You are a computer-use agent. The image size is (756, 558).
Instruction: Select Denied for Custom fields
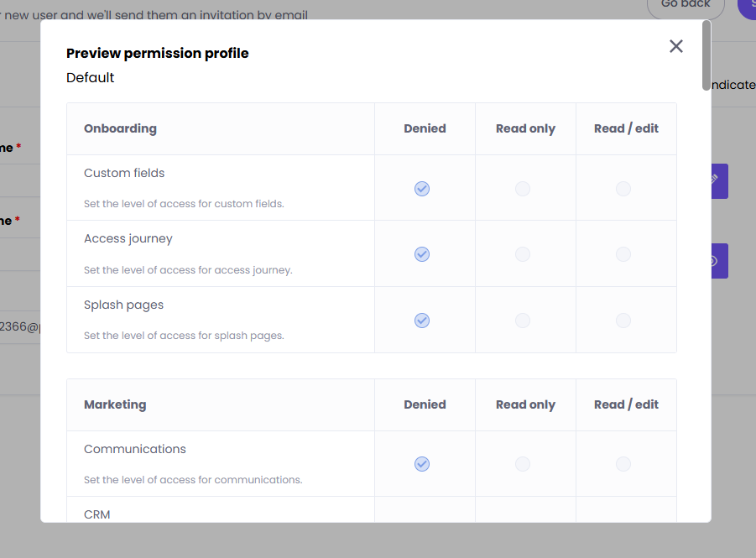pyautogui.click(x=422, y=189)
